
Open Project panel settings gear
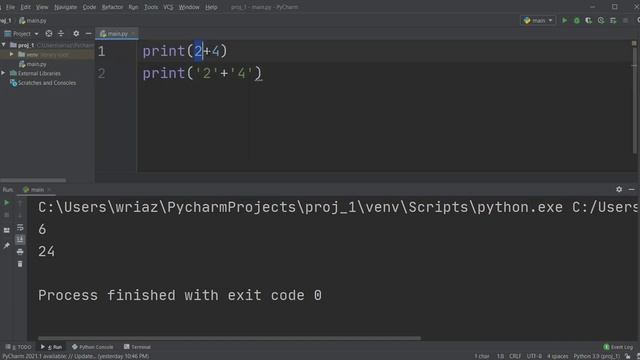point(76,34)
